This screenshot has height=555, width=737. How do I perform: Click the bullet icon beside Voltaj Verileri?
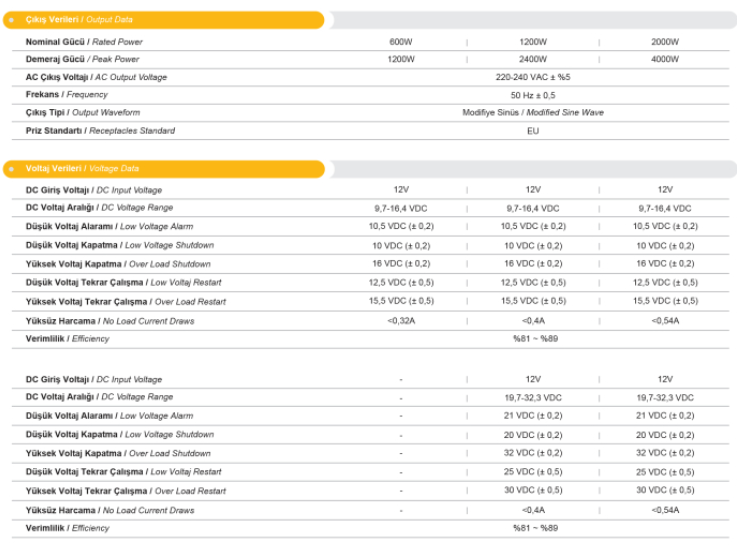[11, 169]
